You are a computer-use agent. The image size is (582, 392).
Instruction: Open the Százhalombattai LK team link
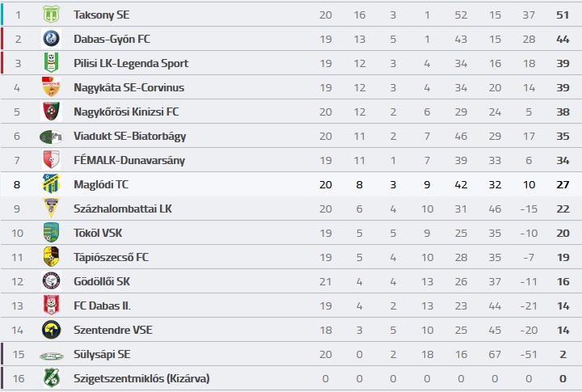[123, 209]
